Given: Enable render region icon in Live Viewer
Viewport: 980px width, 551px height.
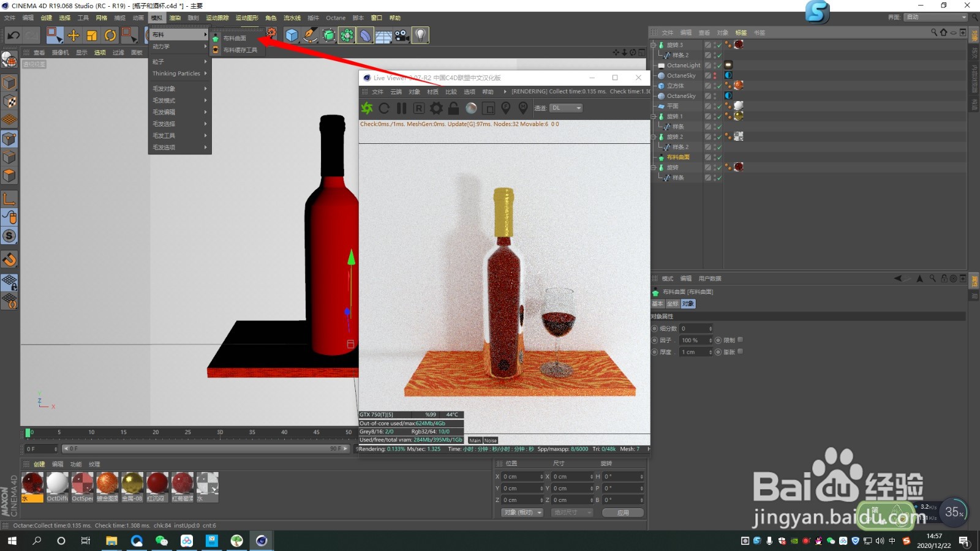Looking at the screenshot, I should (x=488, y=108).
